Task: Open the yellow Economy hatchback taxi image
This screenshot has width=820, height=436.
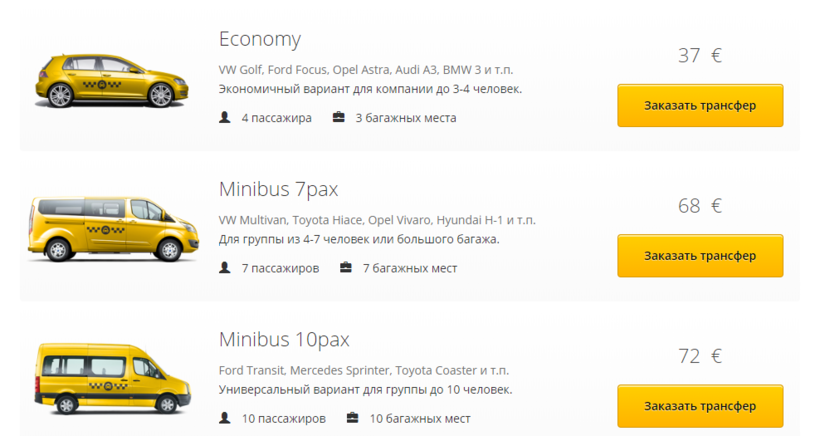Action: (104, 78)
